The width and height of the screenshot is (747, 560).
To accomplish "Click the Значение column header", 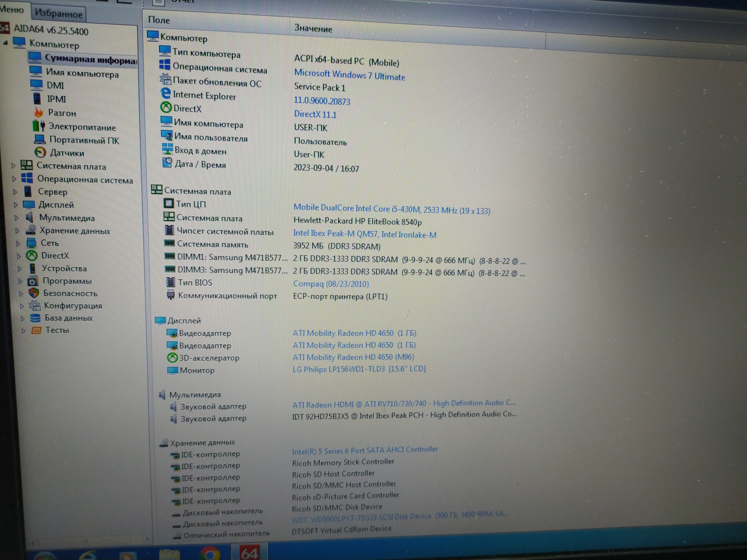I will (x=313, y=28).
